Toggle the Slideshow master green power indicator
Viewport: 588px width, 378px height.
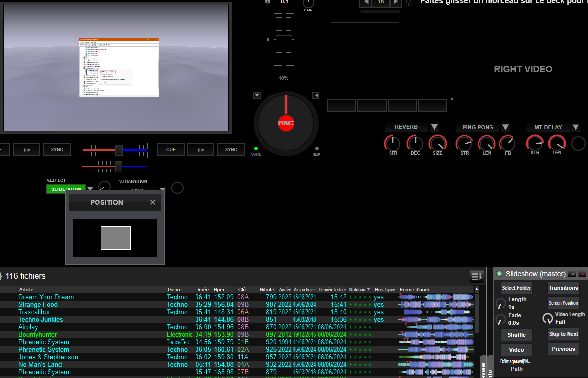pyautogui.click(x=499, y=274)
